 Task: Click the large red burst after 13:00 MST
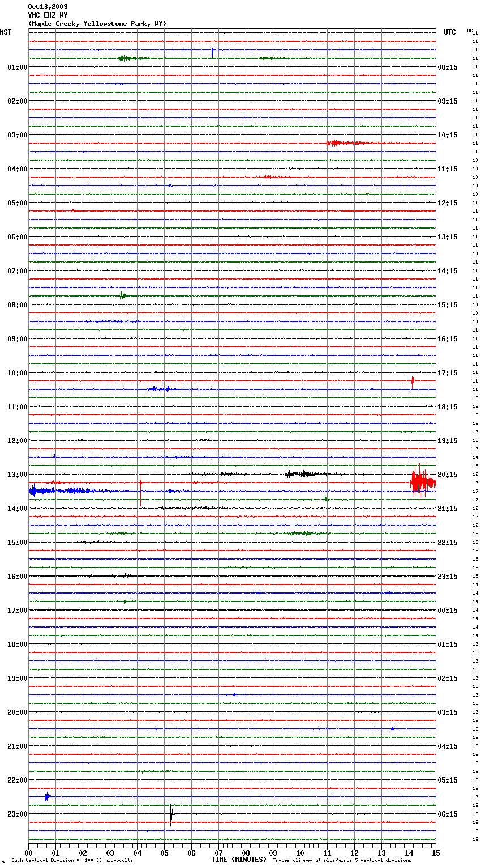coord(422,483)
